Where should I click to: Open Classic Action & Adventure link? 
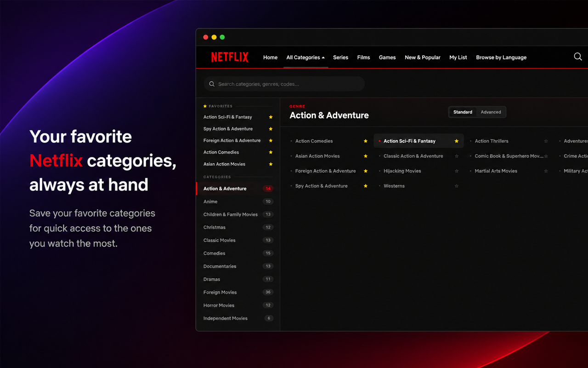413,156
